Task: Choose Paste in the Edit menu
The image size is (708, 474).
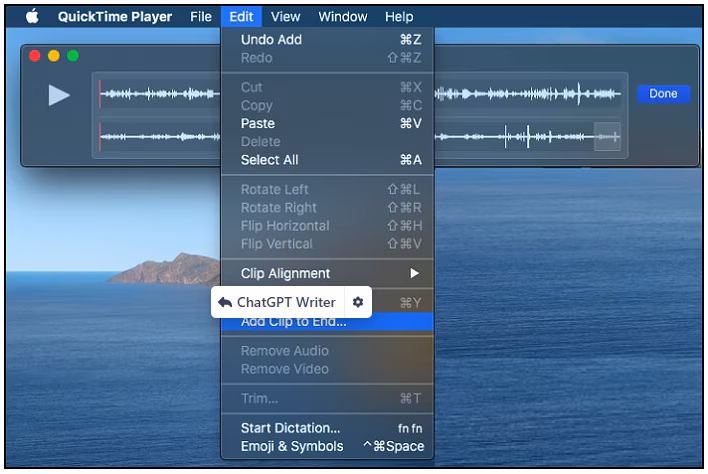Action: pos(327,123)
